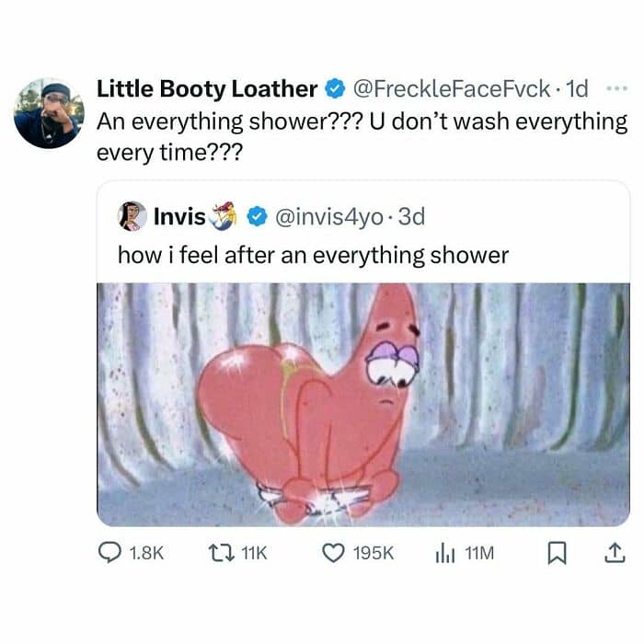This screenshot has height=644, width=644.
Task: Click the @FreckleFaceFvck handle
Action: (453, 89)
